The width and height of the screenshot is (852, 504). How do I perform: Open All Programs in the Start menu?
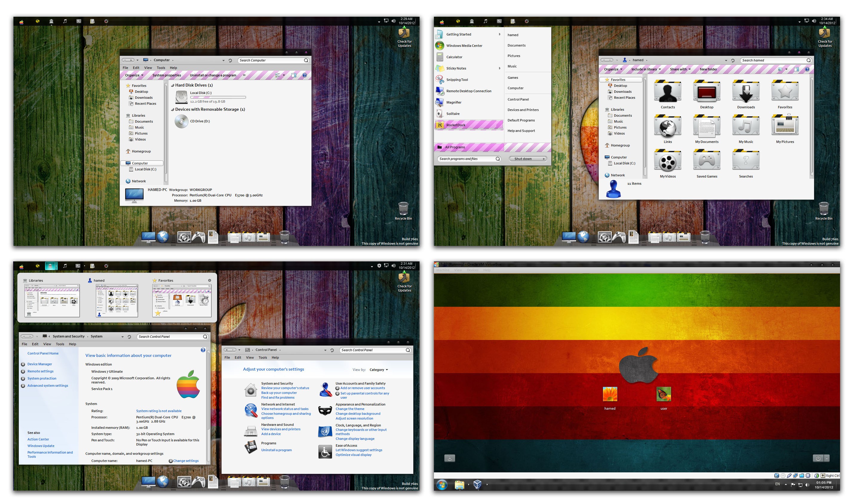pos(469,147)
